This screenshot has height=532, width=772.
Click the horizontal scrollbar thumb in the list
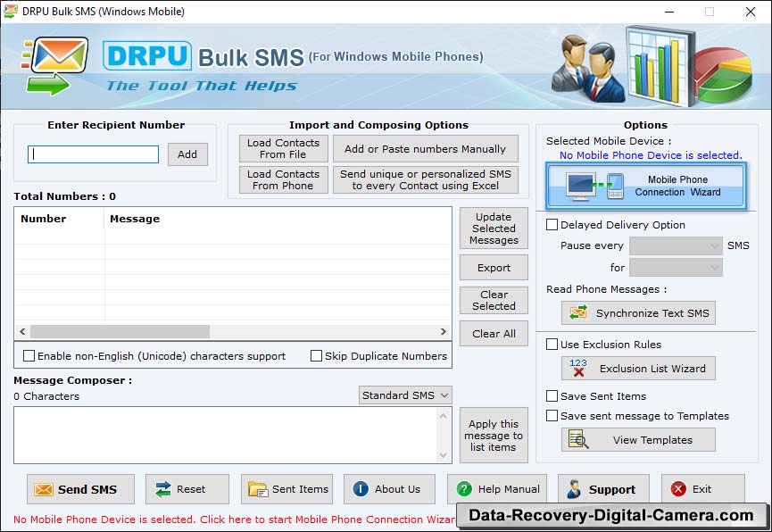(120, 331)
